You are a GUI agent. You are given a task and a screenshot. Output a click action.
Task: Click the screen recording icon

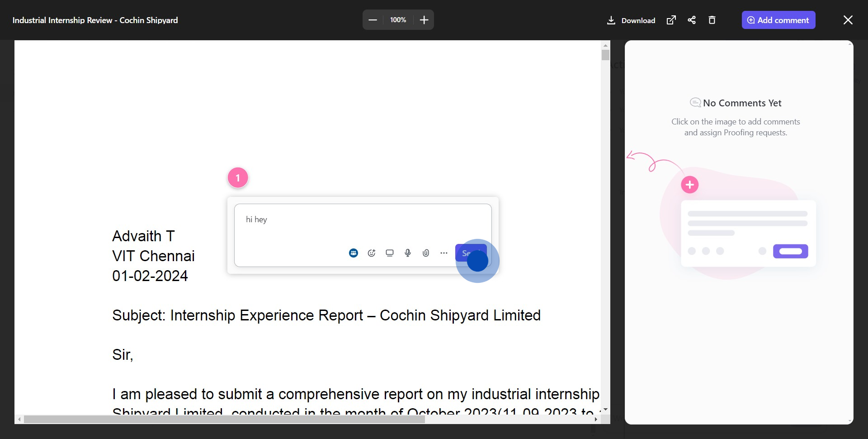[390, 253]
